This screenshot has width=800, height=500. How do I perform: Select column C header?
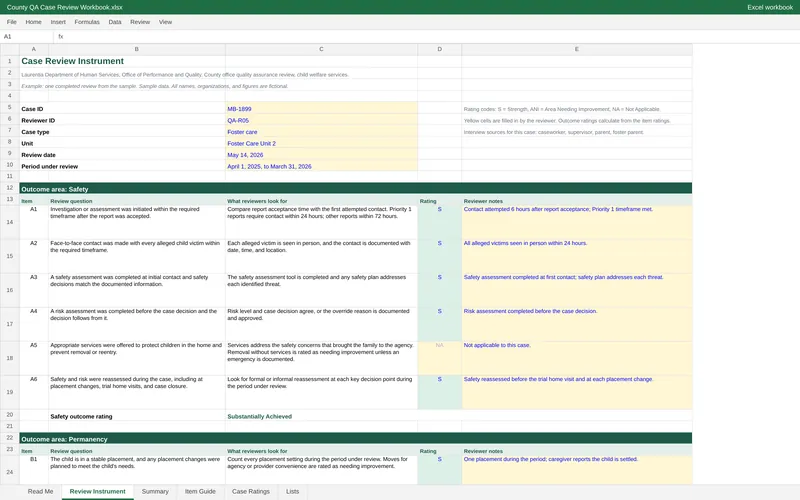point(321,49)
